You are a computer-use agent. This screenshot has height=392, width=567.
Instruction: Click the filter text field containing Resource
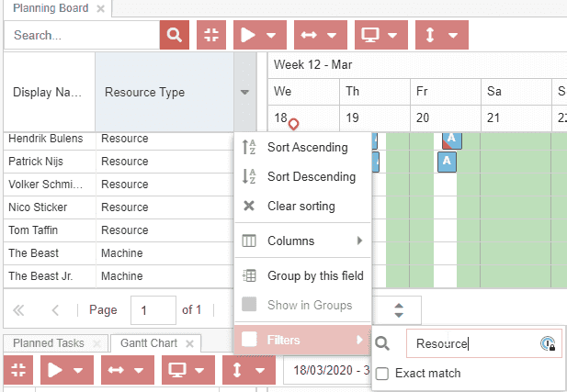(484, 343)
